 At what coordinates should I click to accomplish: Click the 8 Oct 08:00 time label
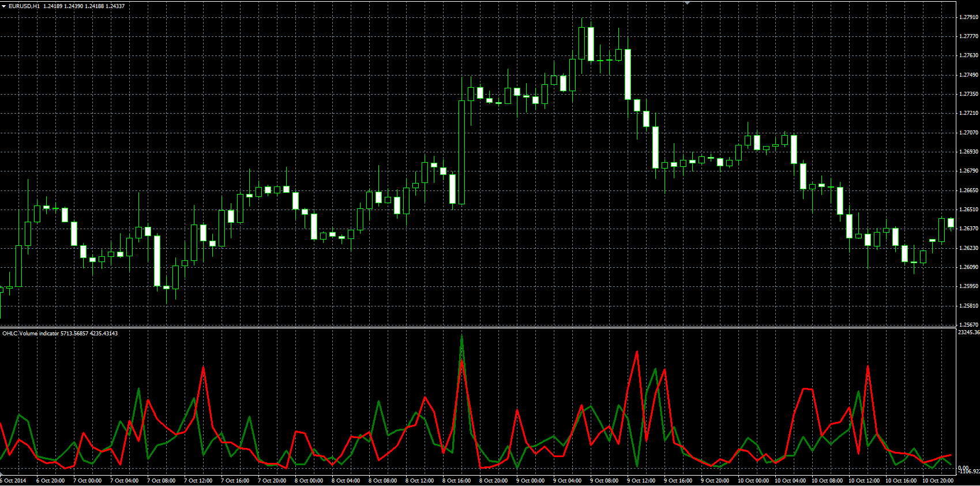click(383, 481)
